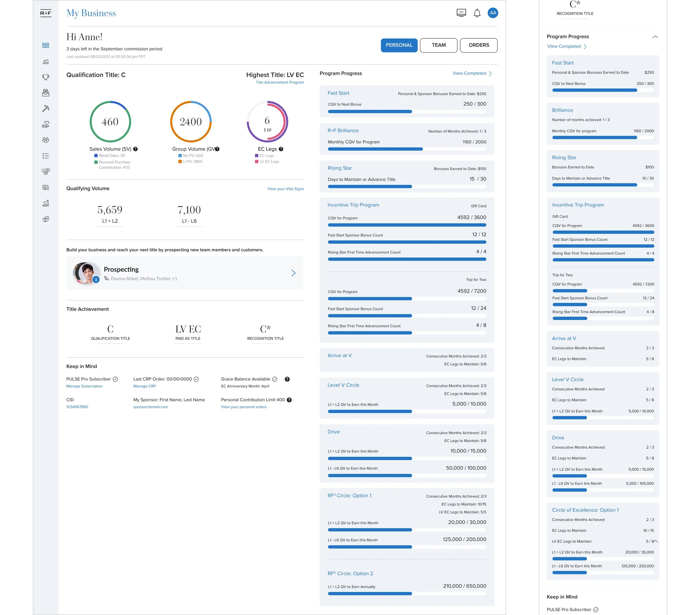Collapse the Program Progress panel chevron
The width and height of the screenshot is (700, 615).
coord(655,37)
